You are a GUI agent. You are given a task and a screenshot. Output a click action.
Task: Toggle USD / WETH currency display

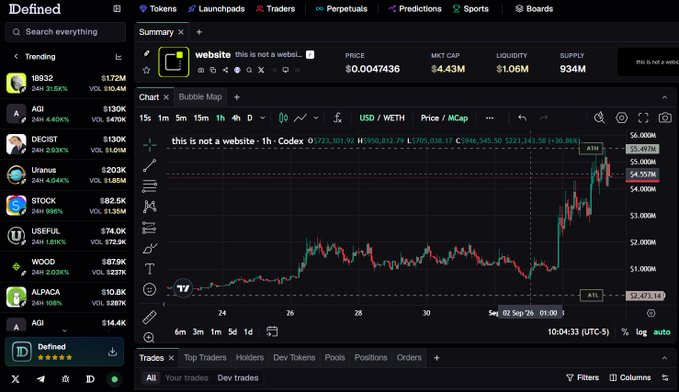pyautogui.click(x=382, y=118)
